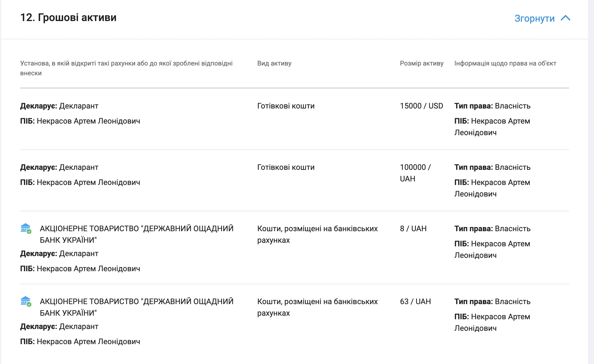Image resolution: width=594 pixels, height=364 pixels.
Task: Click "Готівкові кошти" in the 15000 USD row
Action: tap(286, 106)
